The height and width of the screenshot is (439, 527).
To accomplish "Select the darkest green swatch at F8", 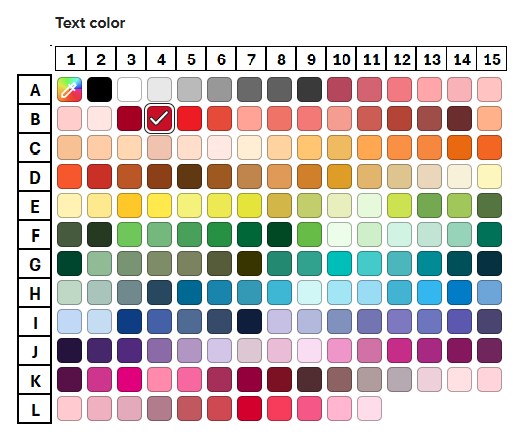I will coord(279,234).
